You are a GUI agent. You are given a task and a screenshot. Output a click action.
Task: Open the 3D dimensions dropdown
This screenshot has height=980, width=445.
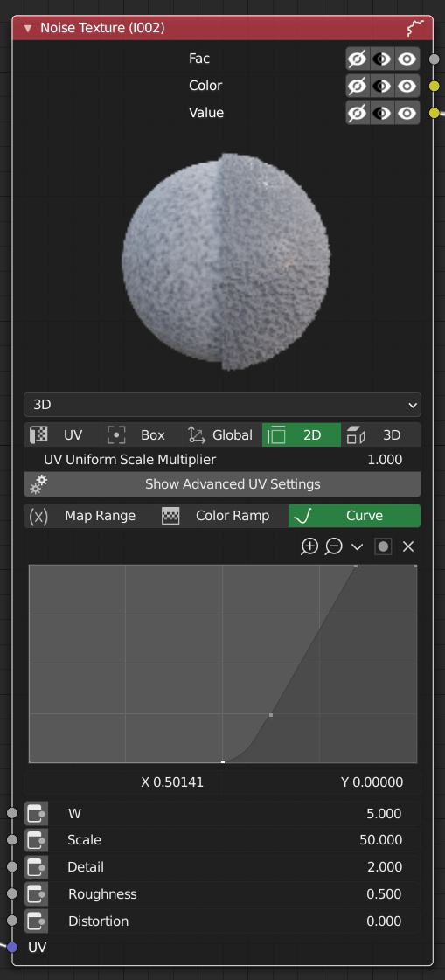click(222, 405)
